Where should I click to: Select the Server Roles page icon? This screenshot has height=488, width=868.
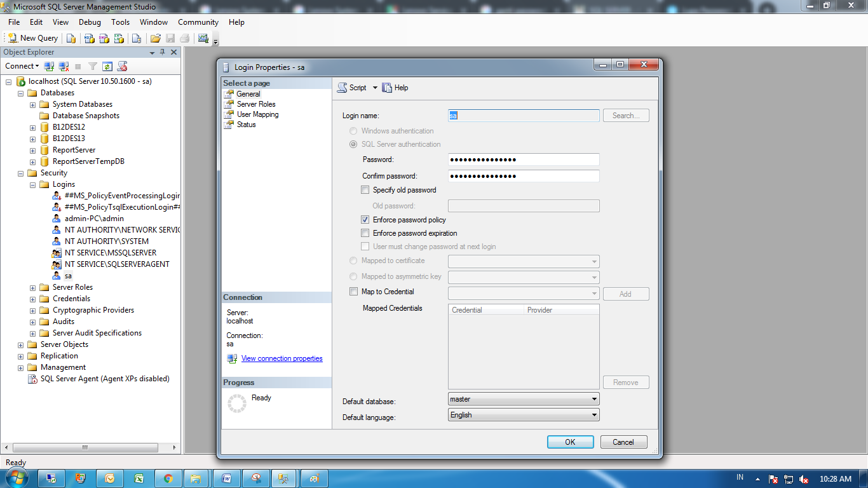(229, 104)
